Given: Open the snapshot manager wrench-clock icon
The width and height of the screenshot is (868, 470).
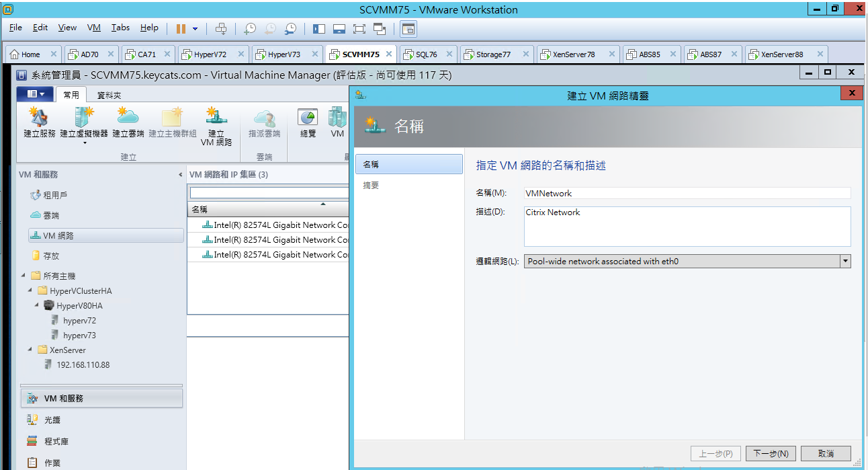Looking at the screenshot, I should point(290,28).
